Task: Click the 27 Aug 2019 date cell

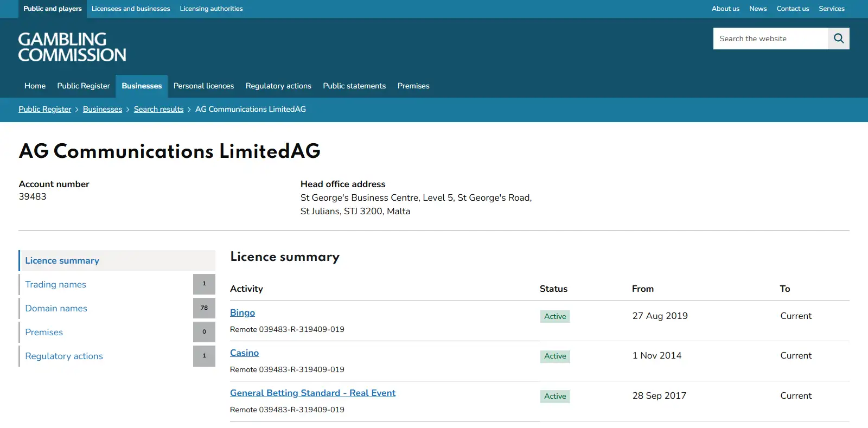Action: click(660, 316)
